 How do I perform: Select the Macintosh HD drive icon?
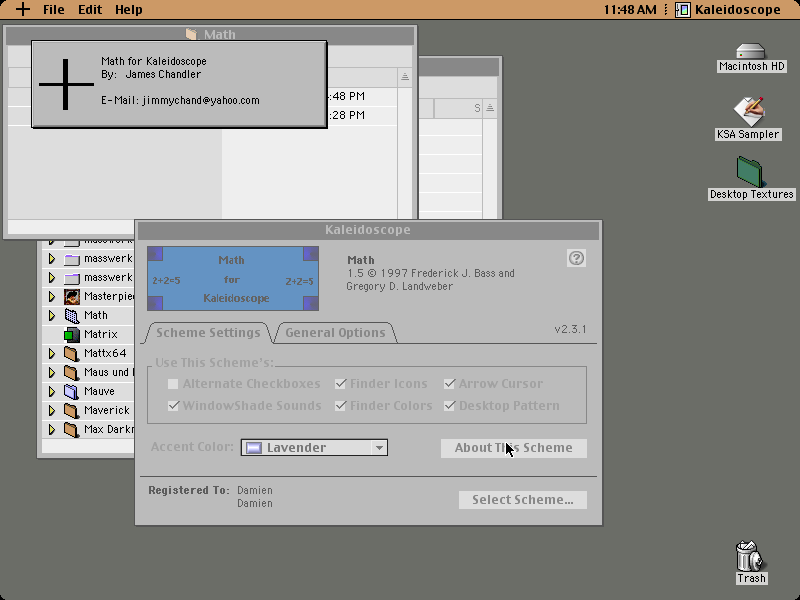[x=751, y=51]
